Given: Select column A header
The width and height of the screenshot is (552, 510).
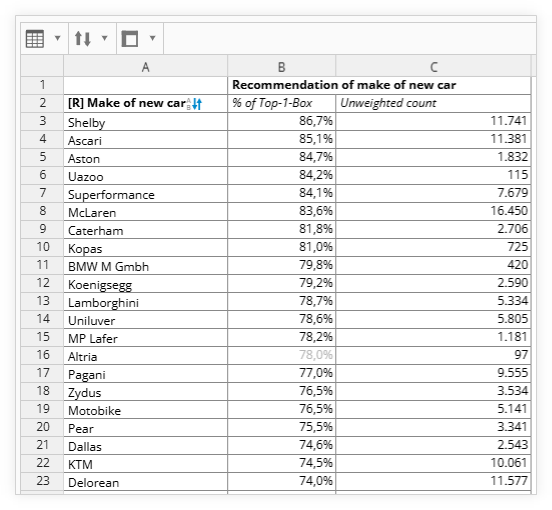Looking at the screenshot, I should click(x=145, y=67).
